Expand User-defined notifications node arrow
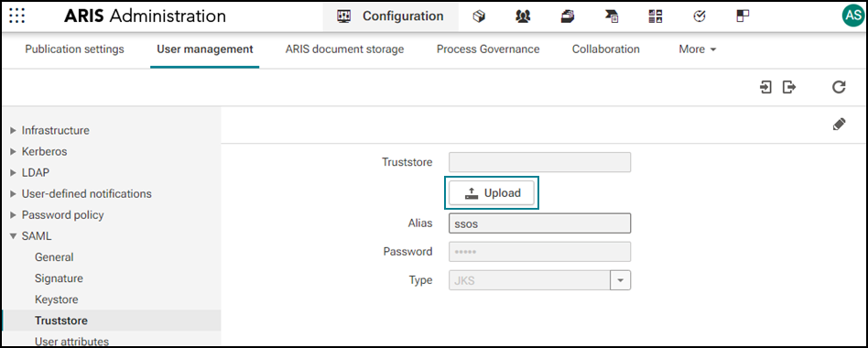The height and width of the screenshot is (348, 868). [14, 194]
